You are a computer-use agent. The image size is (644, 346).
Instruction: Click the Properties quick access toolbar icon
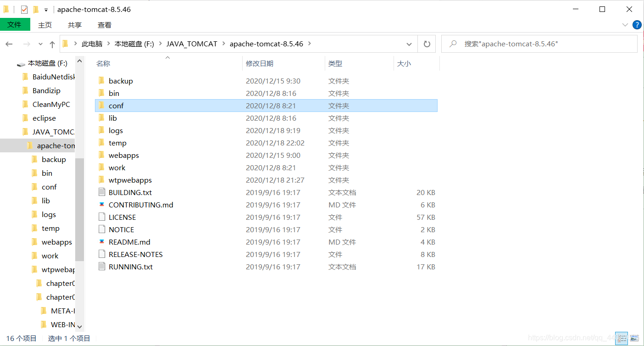tap(24, 9)
